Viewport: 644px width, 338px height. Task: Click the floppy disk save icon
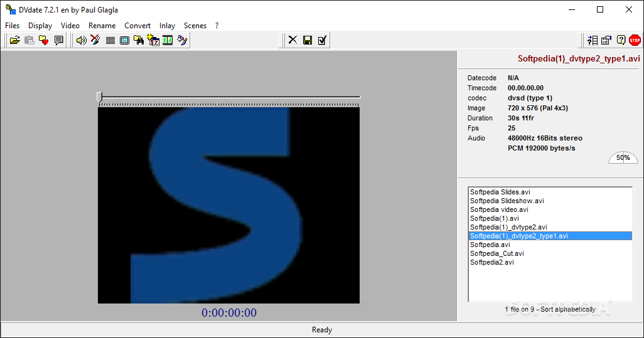pos(307,40)
